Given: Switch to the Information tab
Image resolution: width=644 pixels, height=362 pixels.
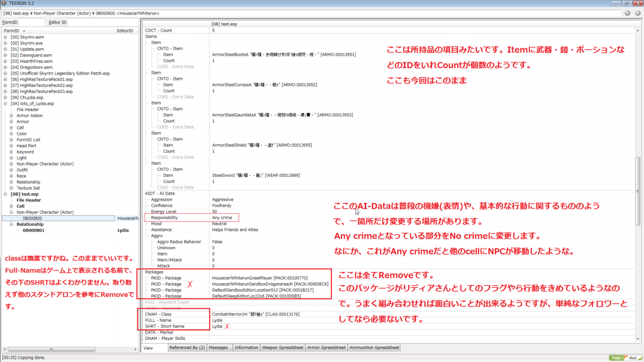Looking at the screenshot, I should click(x=246, y=347).
